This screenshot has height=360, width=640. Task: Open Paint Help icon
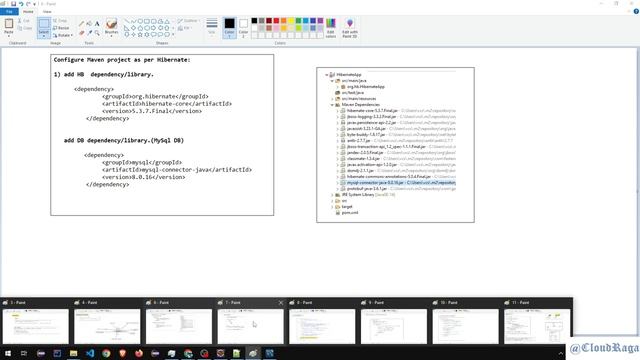(x=636, y=11)
